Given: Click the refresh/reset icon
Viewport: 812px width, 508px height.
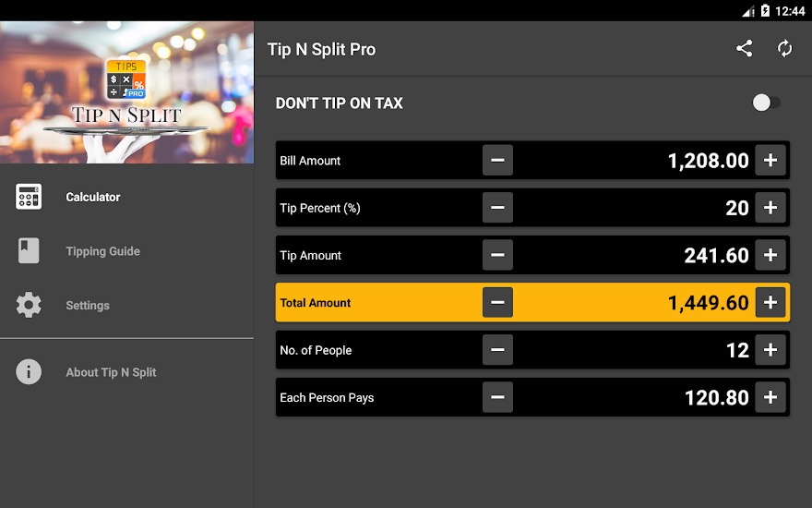Looking at the screenshot, I should 784,49.
